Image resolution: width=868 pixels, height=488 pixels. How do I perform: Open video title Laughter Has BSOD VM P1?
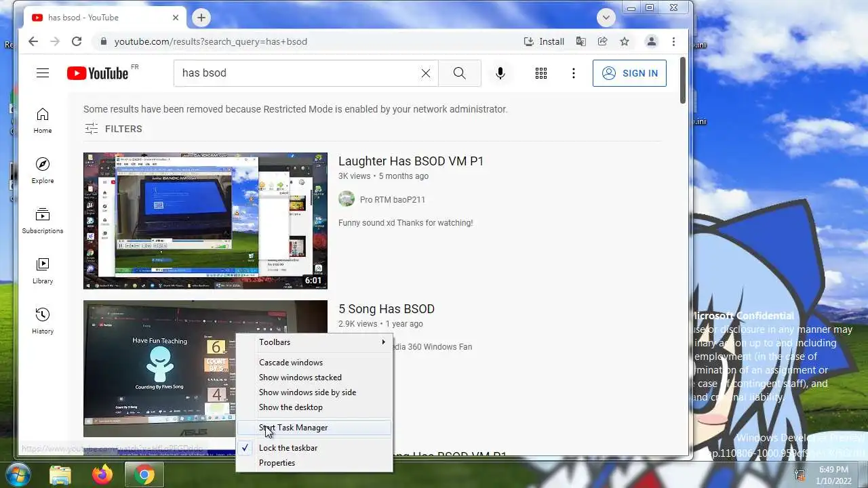(x=411, y=161)
